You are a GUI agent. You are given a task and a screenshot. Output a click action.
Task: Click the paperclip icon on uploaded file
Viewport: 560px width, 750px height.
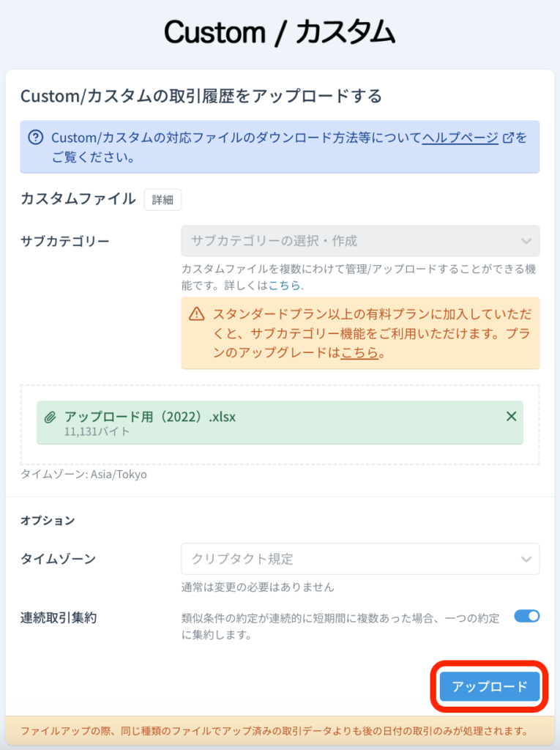point(51,417)
